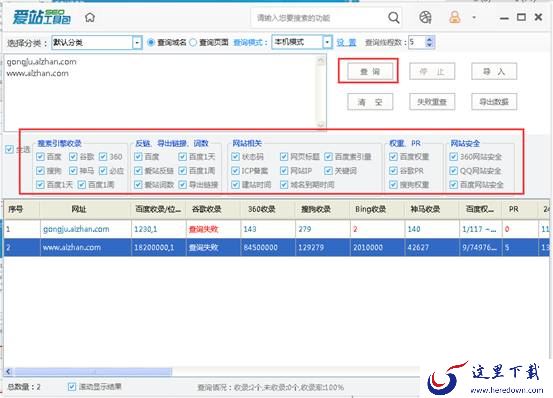Viewport: 553px width, 398px height.
Task: Go to the home page icon
Action: pyautogui.click(x=90, y=17)
